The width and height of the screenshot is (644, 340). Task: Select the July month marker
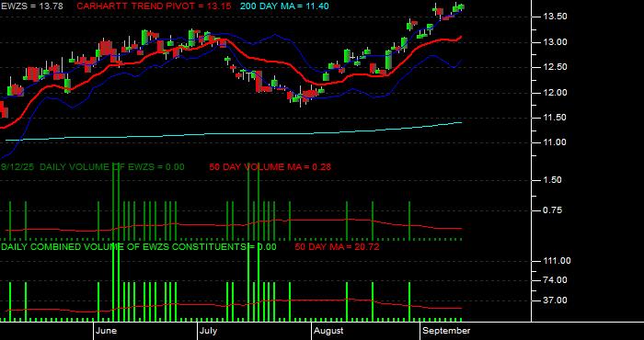(x=210, y=331)
